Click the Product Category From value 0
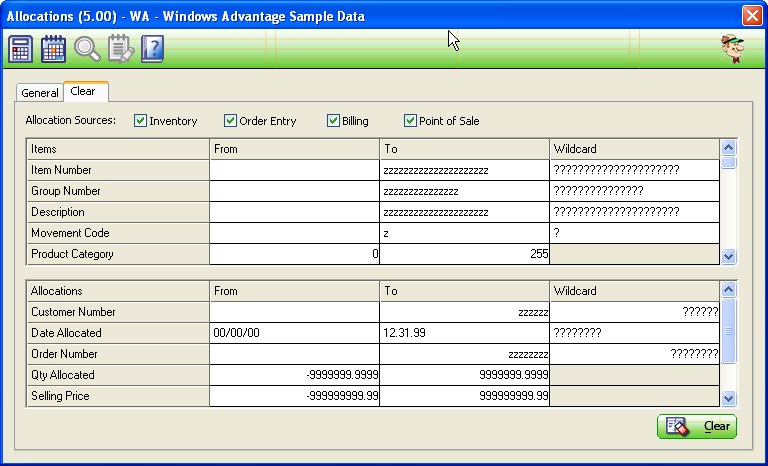Image resolution: width=768 pixels, height=466 pixels. pos(294,254)
